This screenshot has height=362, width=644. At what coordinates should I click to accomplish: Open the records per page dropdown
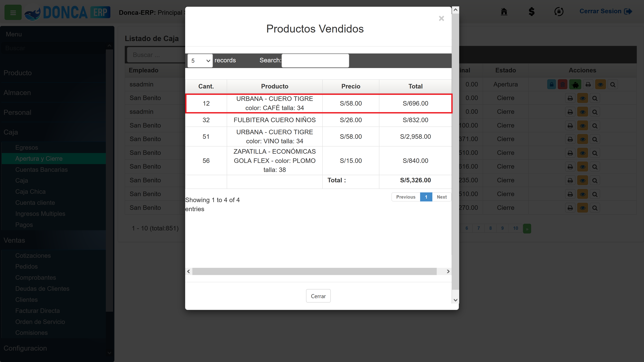coord(200,61)
